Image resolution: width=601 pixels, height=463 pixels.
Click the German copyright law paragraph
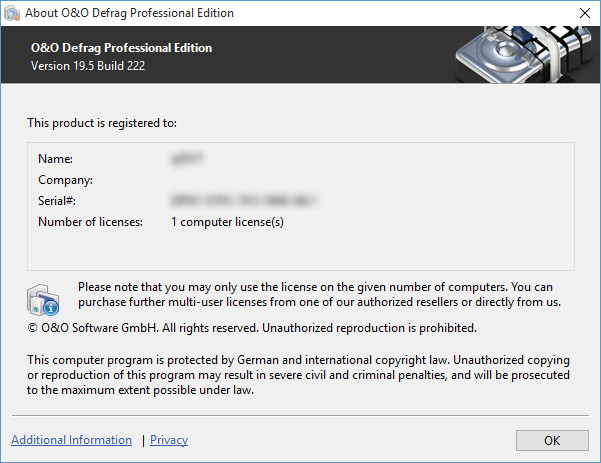pyautogui.click(x=298, y=375)
